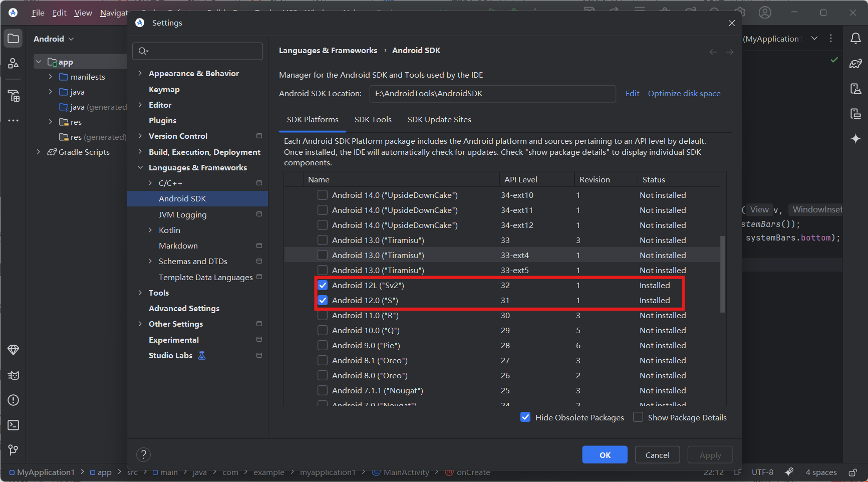This screenshot has width=868, height=482.
Task: Open the Device Manager icon in right sidebar
Action: tap(855, 89)
